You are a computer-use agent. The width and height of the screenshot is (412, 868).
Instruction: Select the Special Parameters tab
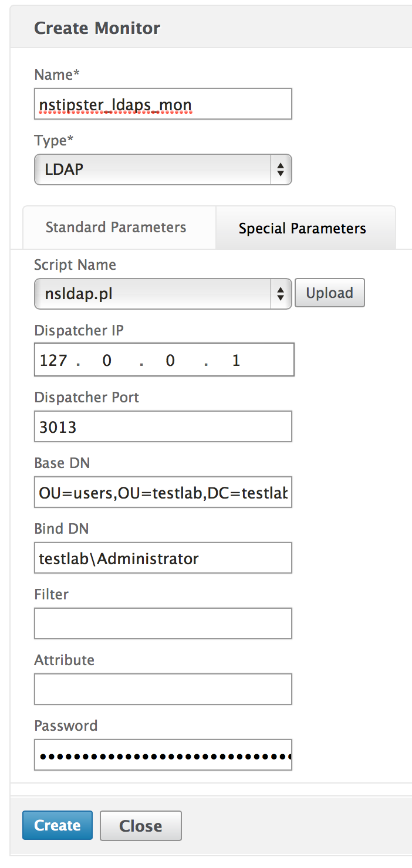click(x=302, y=228)
